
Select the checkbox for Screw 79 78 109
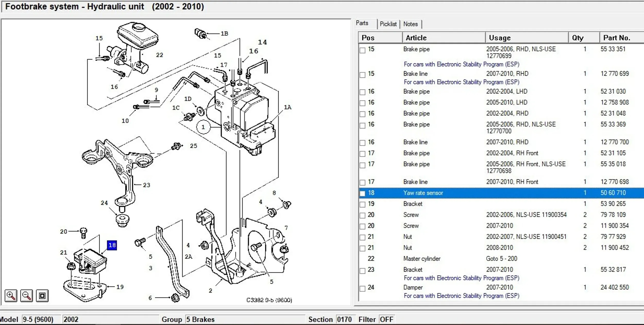(362, 215)
